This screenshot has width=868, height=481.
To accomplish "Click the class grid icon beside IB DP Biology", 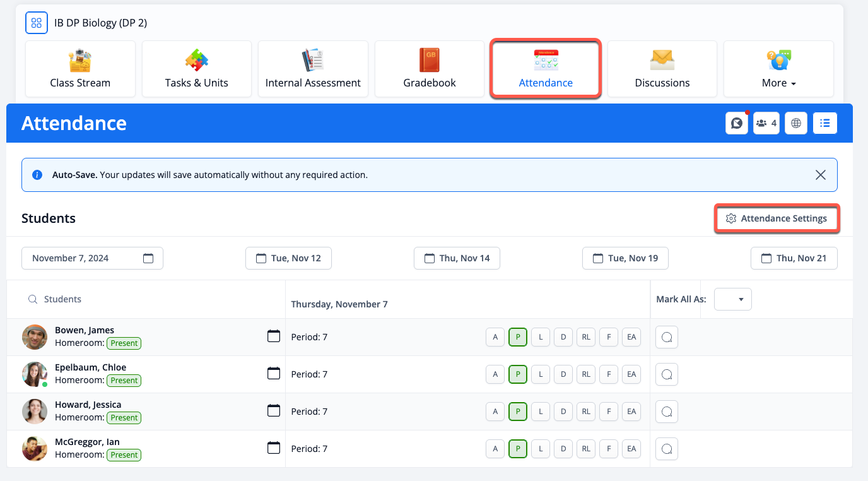I will click(x=37, y=23).
